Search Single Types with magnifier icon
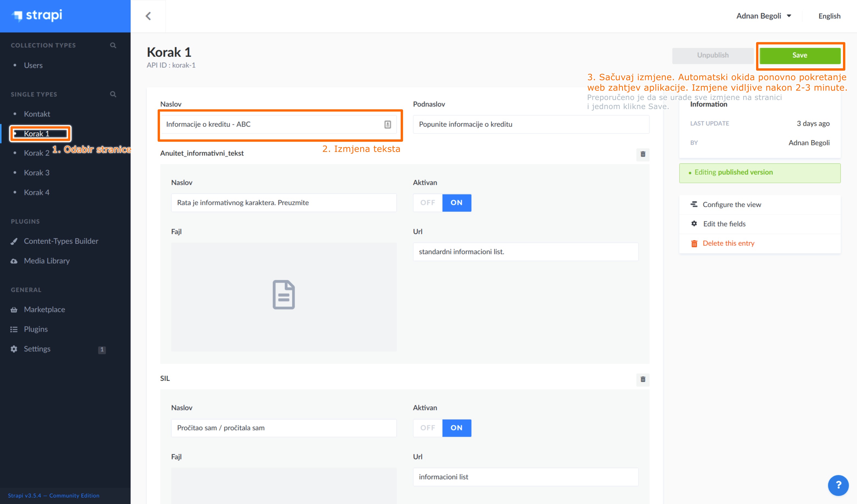 (x=113, y=94)
